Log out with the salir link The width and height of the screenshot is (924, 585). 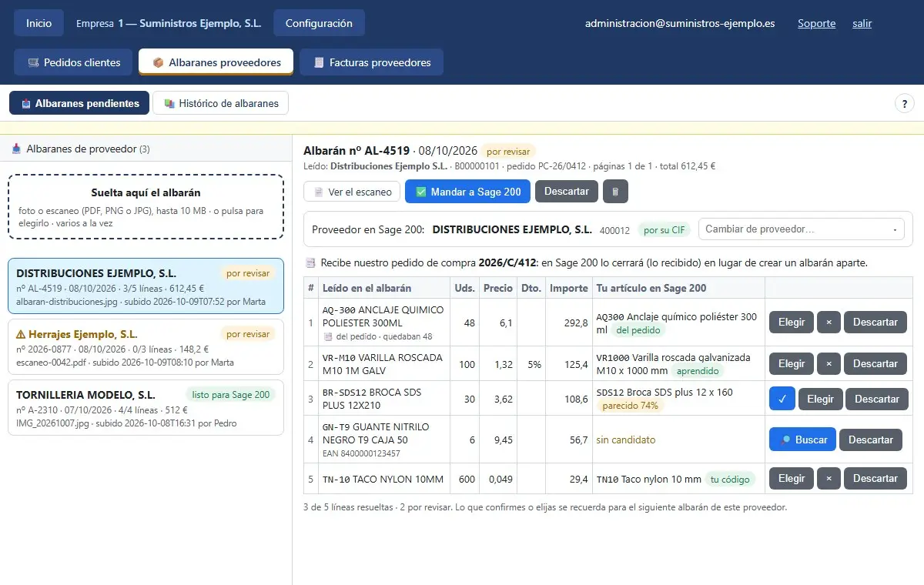pyautogui.click(x=862, y=23)
